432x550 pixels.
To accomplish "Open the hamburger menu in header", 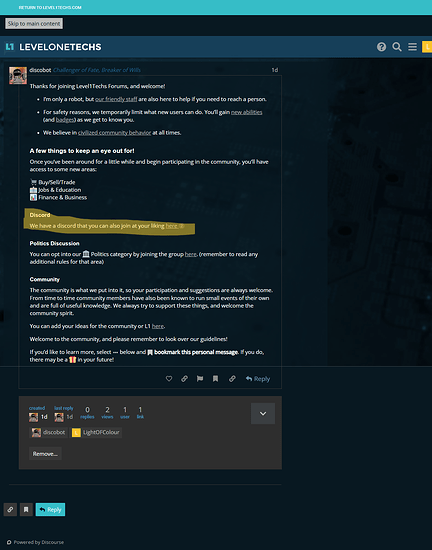I will coord(412,47).
